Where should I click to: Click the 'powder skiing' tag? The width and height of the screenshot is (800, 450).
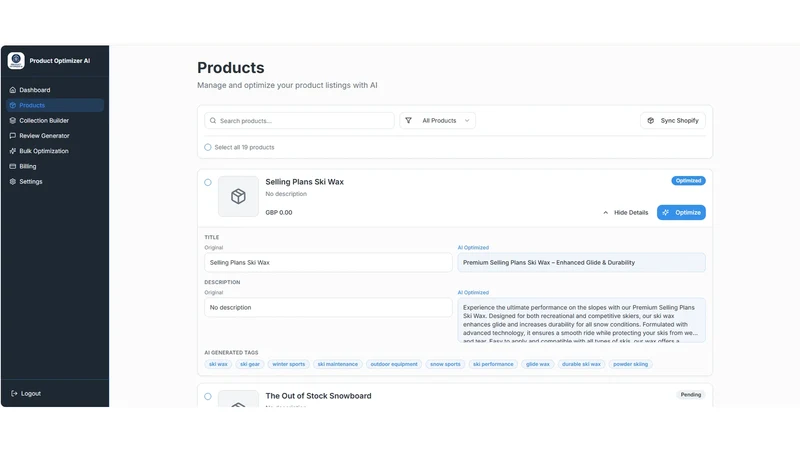631,364
